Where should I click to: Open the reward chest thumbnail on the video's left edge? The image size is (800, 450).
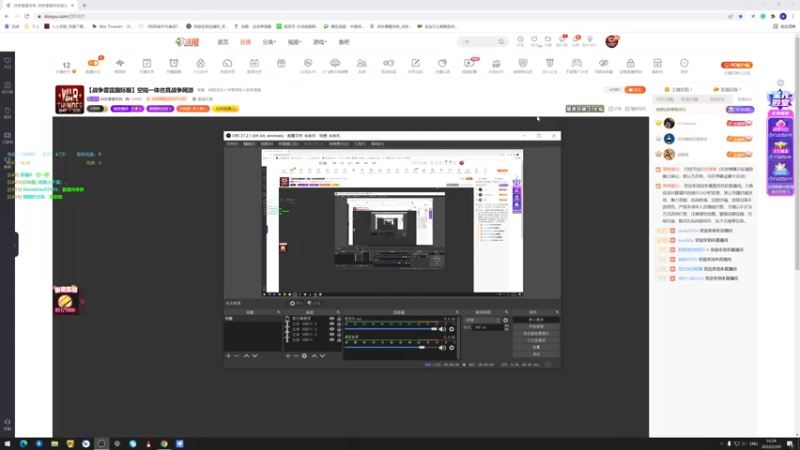click(65, 299)
